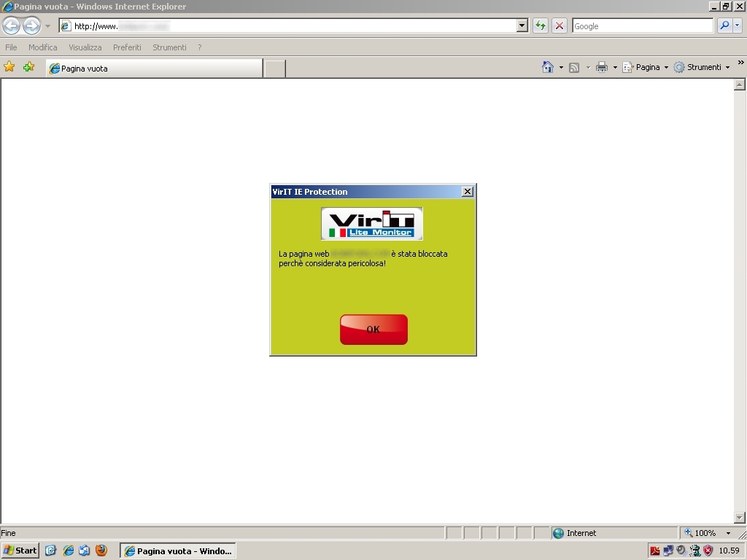Launch Internet Explorer from quick launch
Viewport: 747px width, 560px height.
pos(68,551)
